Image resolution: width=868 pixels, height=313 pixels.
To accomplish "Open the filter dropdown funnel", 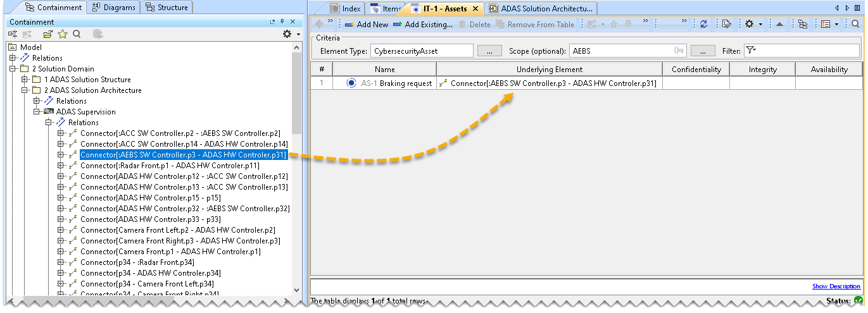I will [751, 51].
